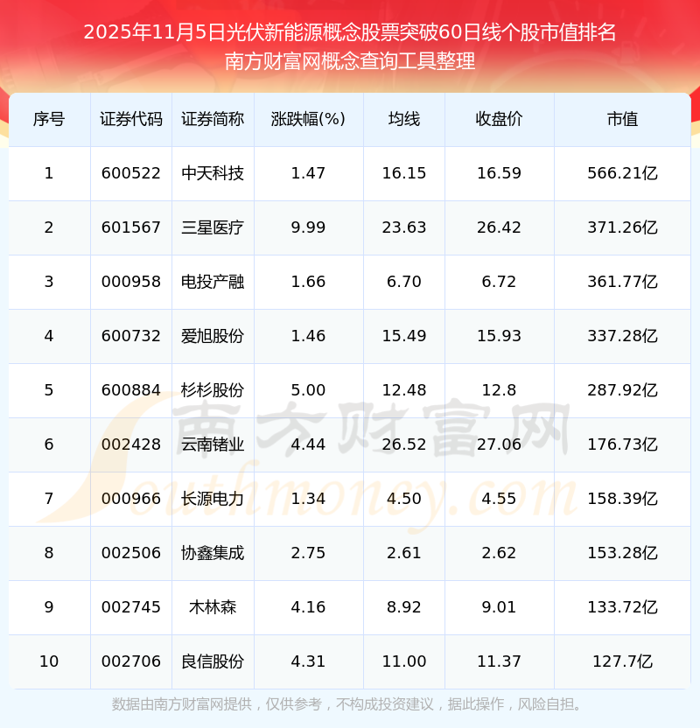Click market value 337.28亿
This screenshot has width=700, height=728.
tap(622, 336)
